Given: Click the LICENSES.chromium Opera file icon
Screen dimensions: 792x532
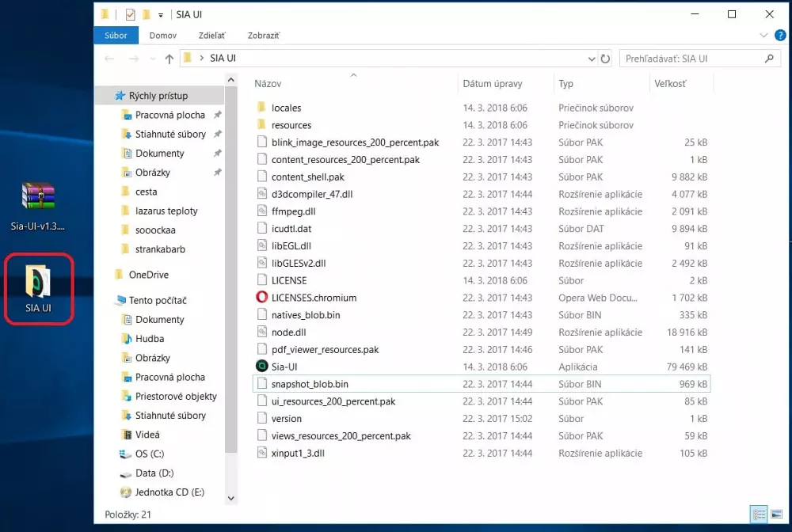Looking at the screenshot, I should click(263, 298).
